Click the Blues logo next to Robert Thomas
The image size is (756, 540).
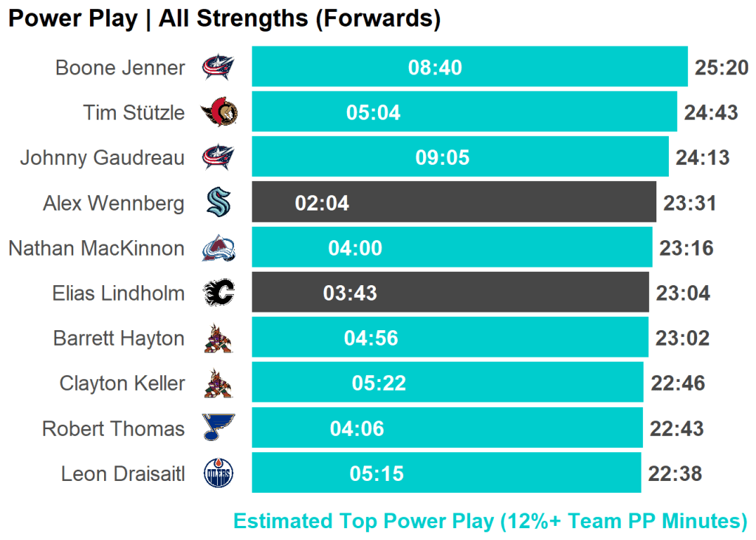[219, 428]
